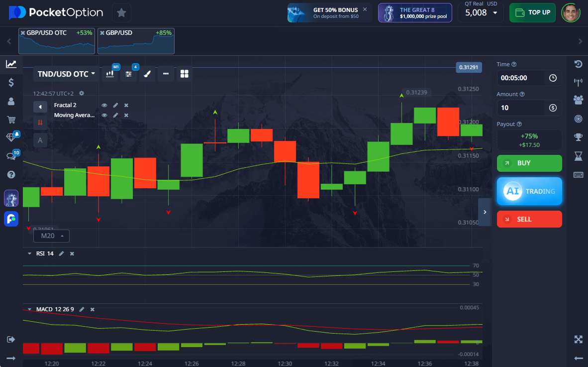Switch to the GBP/USD OTC tab
588x367 pixels.
(x=56, y=41)
